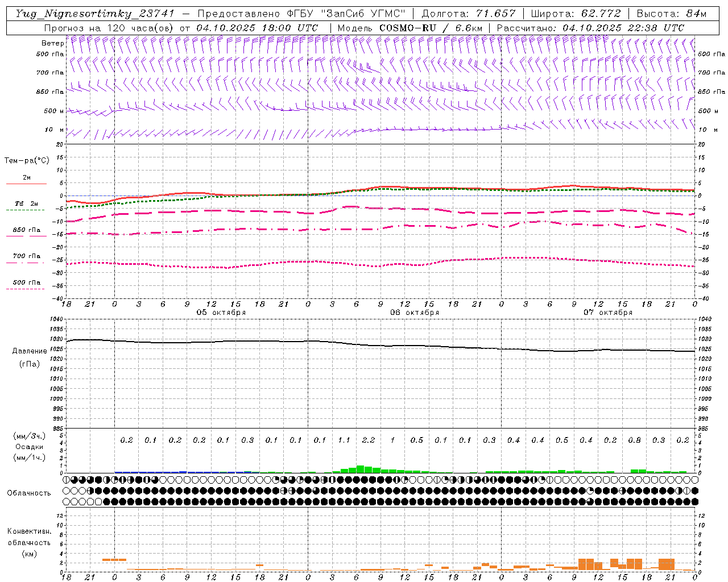Click the (мм/3ч.) unit label

pos(29,436)
